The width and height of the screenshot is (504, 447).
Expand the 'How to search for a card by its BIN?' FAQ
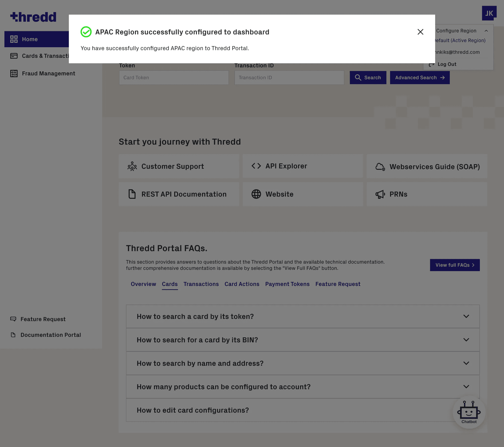click(x=302, y=339)
